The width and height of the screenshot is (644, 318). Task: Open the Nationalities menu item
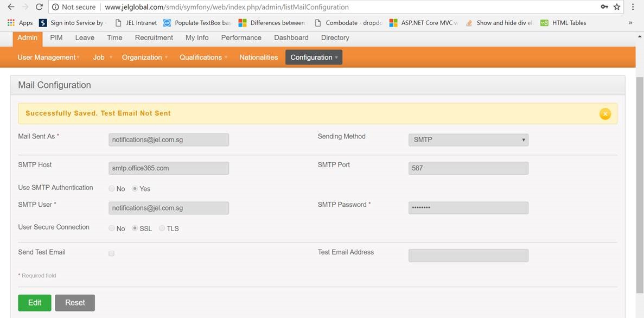[258, 58]
